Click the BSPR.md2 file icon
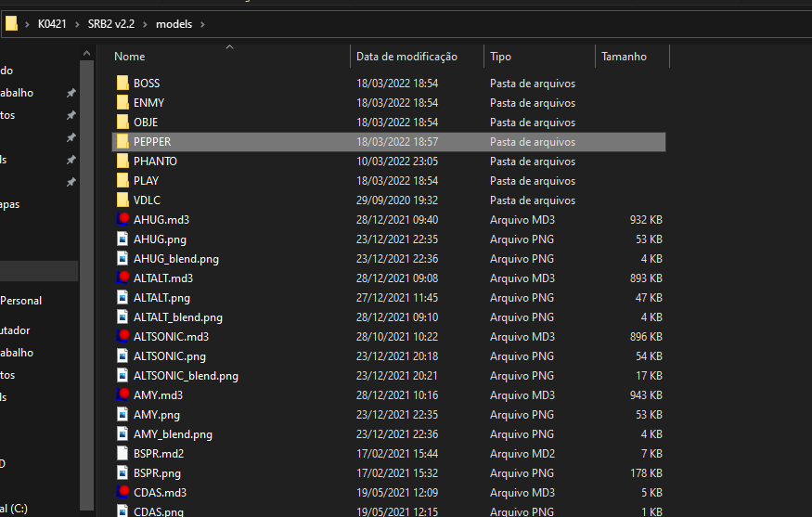This screenshot has width=812, height=517. 122,453
